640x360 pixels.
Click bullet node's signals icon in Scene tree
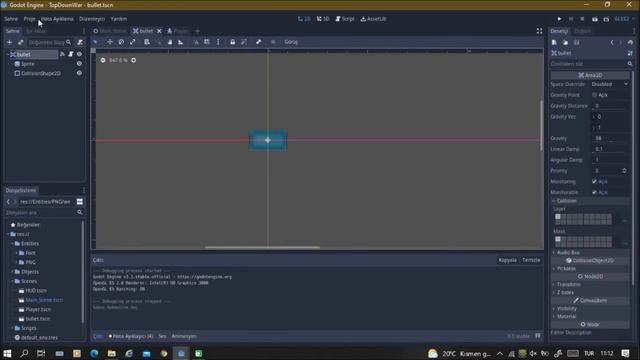click(x=62, y=54)
